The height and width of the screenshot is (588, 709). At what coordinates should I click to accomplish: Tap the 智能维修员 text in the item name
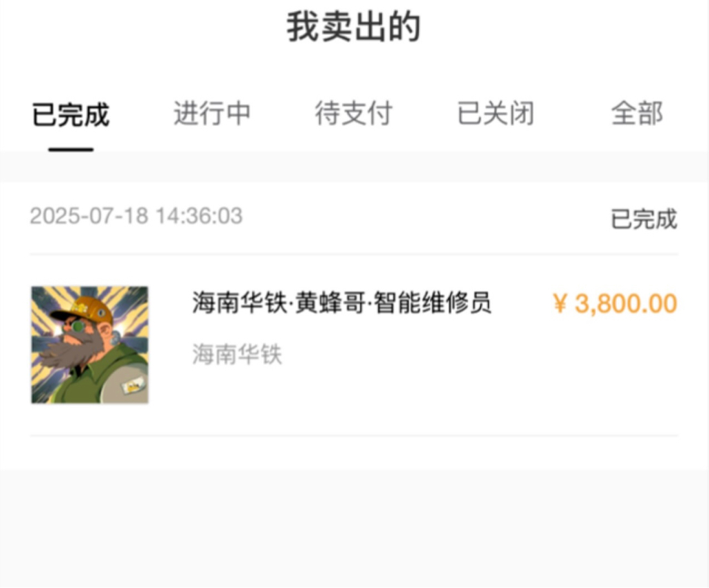pyautogui.click(x=432, y=303)
